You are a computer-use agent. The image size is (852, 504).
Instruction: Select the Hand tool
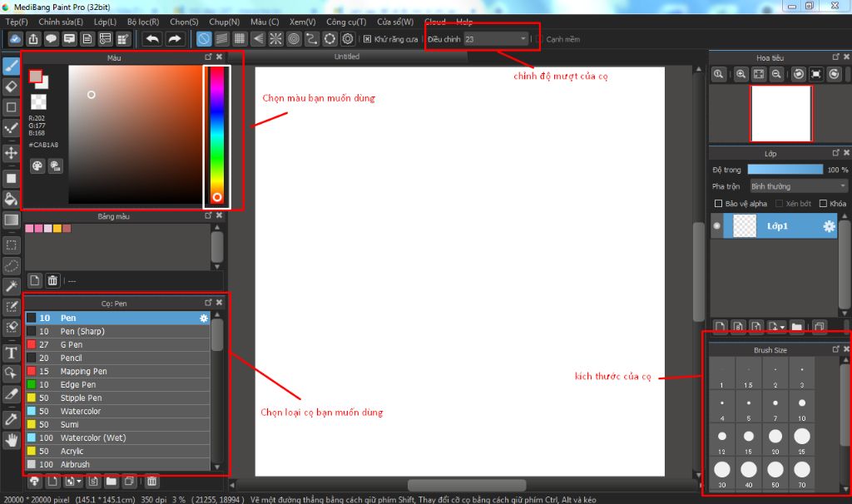point(11,439)
